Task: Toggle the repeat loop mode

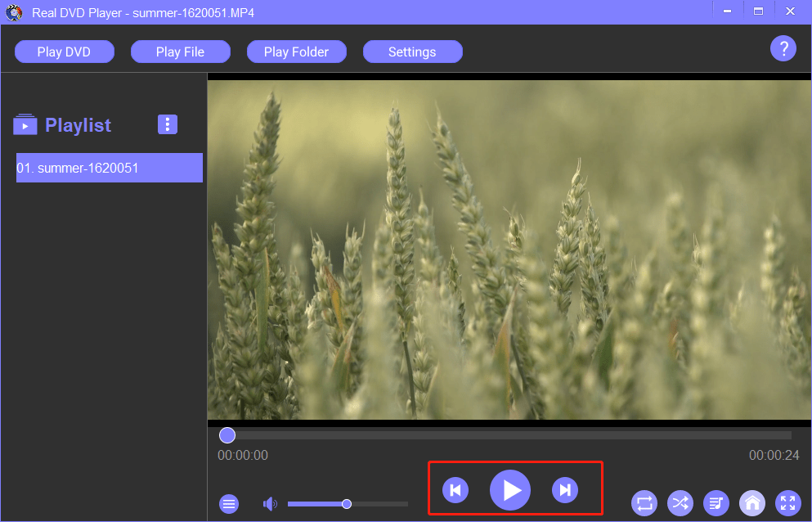Action: (x=644, y=503)
